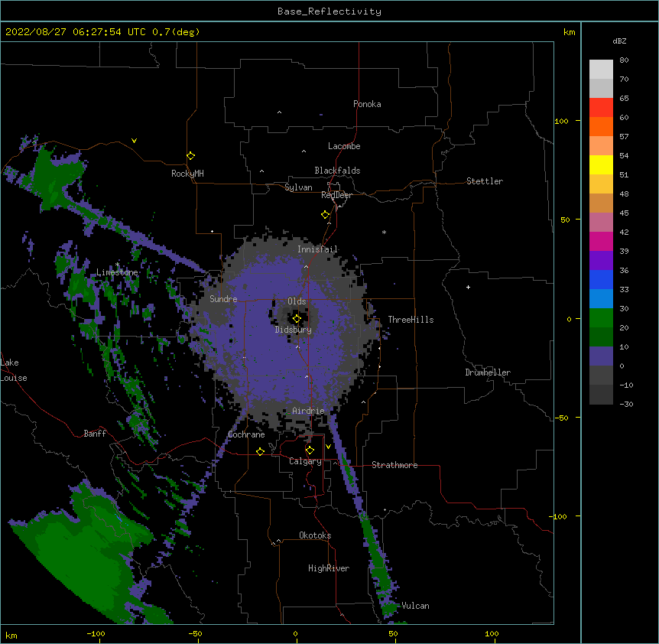Click the yellow diamond marker above Calgary label

point(310,450)
